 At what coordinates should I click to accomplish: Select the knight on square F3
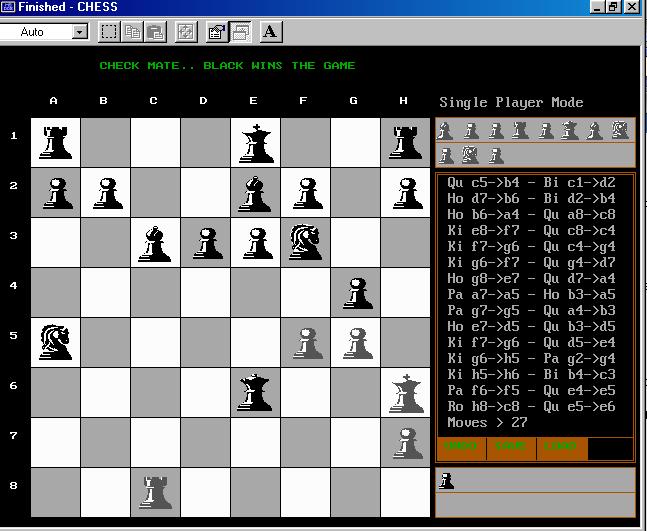305,242
